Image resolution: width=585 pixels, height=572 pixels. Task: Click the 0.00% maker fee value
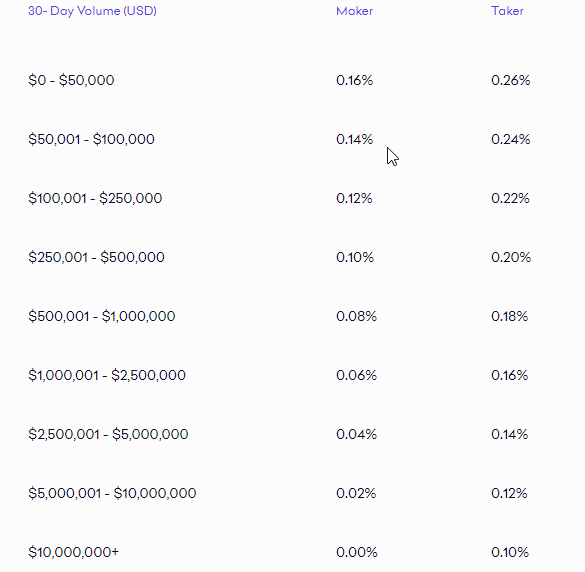357,552
